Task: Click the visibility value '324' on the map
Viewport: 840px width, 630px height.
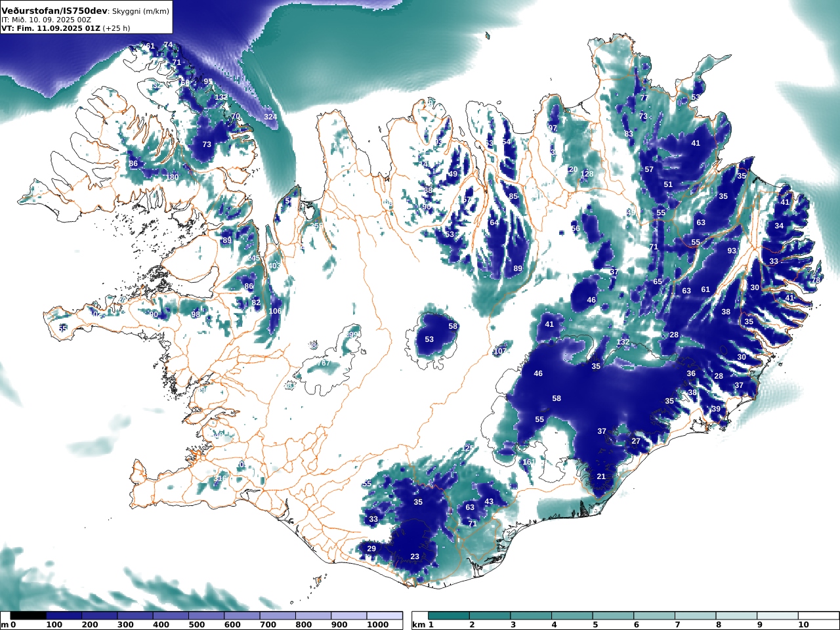Action: [x=270, y=117]
